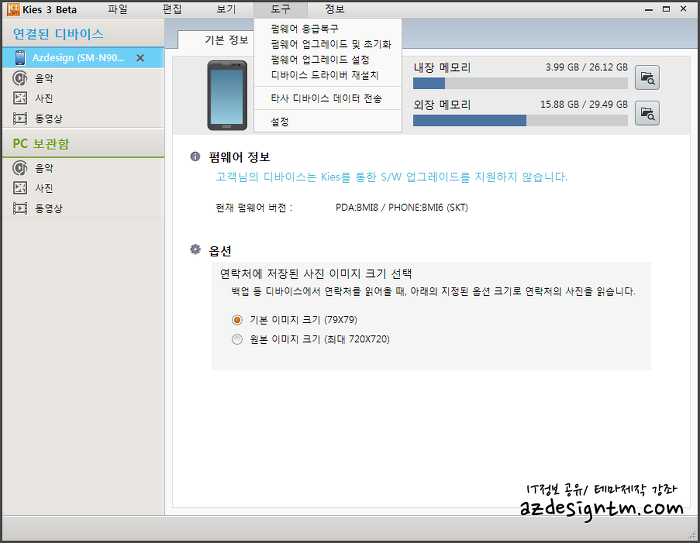Switch to the 기본 정보 tab
Image resolution: width=700 pixels, height=543 pixels.
coord(226,40)
